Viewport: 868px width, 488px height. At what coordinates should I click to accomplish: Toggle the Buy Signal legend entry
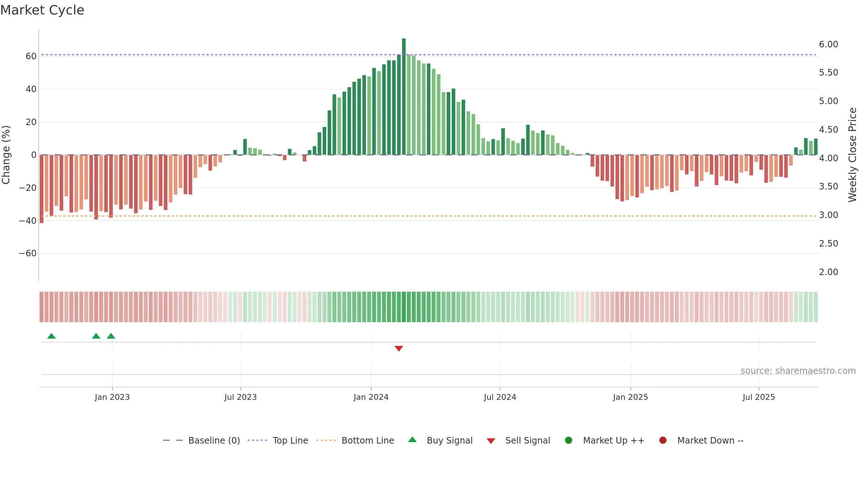tap(440, 440)
